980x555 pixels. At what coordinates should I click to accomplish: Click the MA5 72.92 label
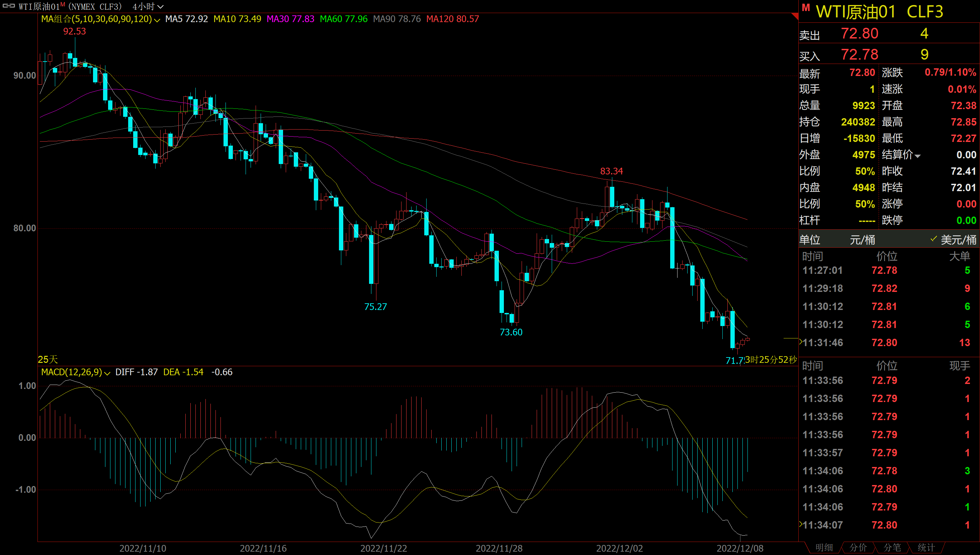[187, 19]
